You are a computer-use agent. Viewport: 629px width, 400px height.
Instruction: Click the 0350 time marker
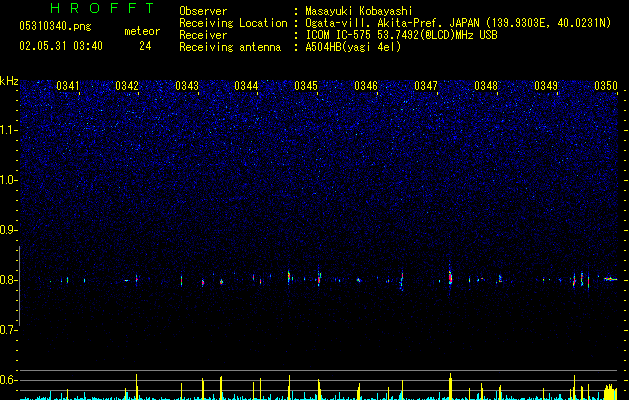pos(606,86)
